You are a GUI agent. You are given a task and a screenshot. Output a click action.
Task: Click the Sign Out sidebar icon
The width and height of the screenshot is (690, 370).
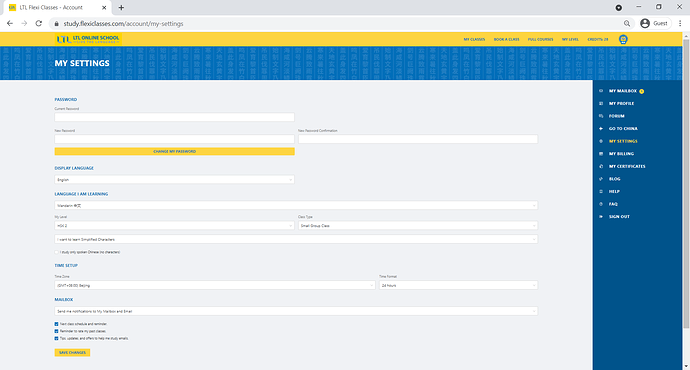tap(601, 216)
